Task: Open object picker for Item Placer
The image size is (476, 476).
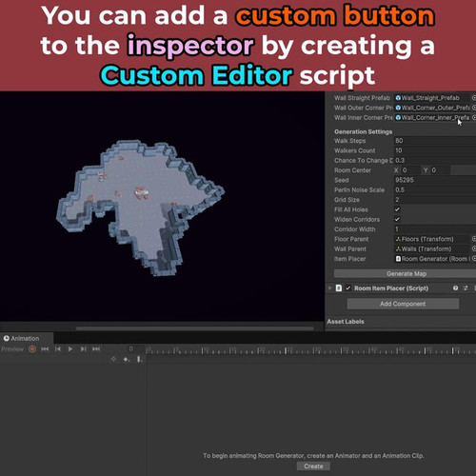Action: point(473,259)
